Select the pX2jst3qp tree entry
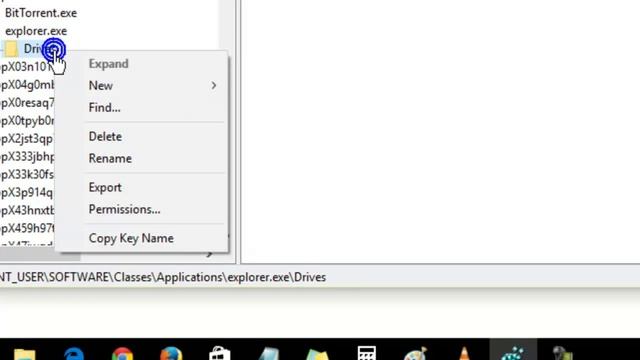 tap(27, 139)
